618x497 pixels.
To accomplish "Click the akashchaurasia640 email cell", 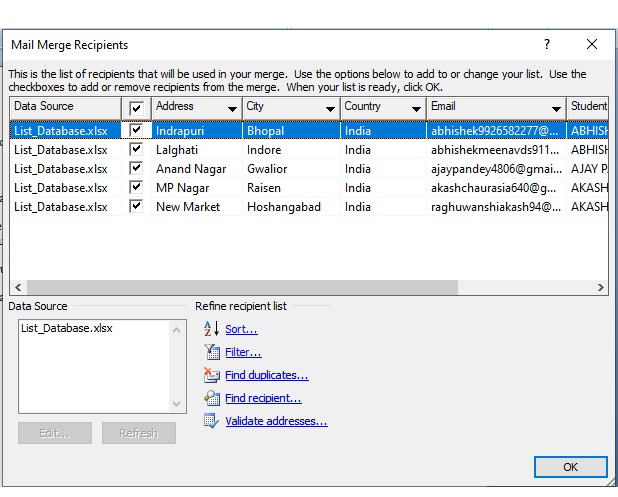I will pyautogui.click(x=497, y=188).
